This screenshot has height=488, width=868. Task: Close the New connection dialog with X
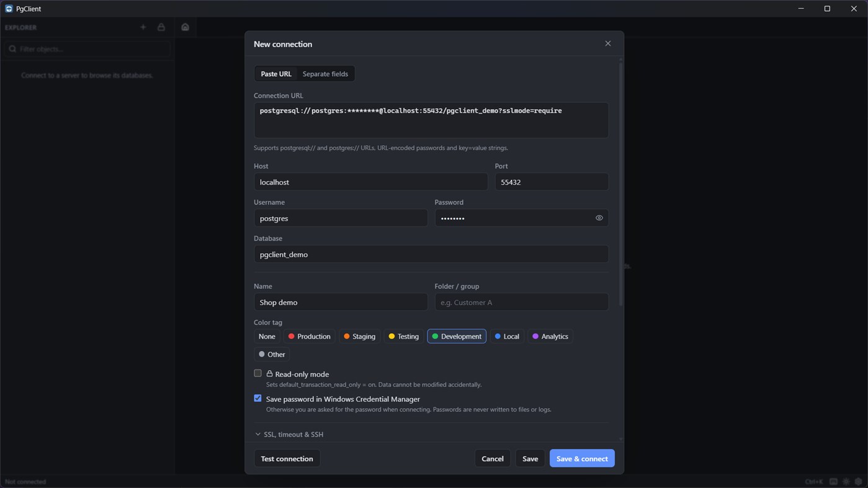608,43
